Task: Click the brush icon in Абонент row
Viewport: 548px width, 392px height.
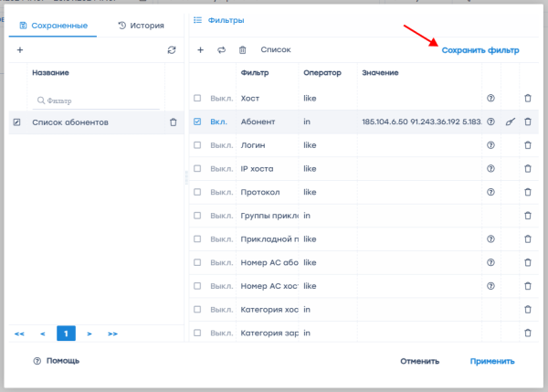Action: 510,122
